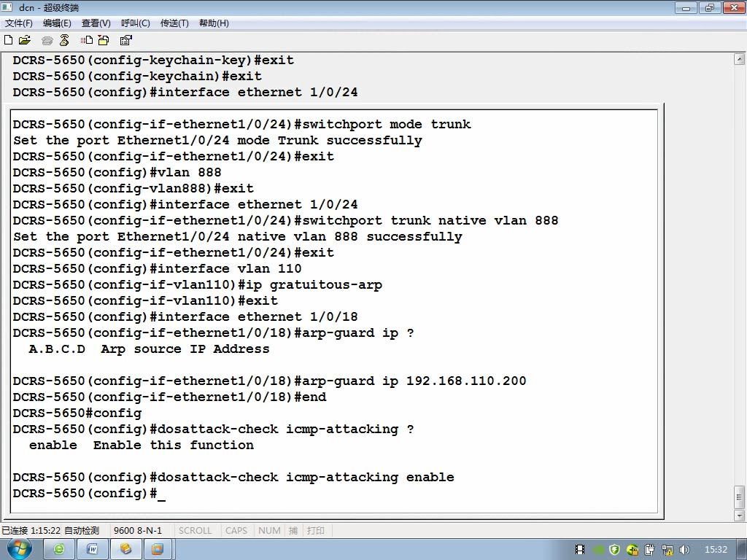Open the 查看(V) menu
This screenshot has width=747, height=560.
[x=96, y=23]
